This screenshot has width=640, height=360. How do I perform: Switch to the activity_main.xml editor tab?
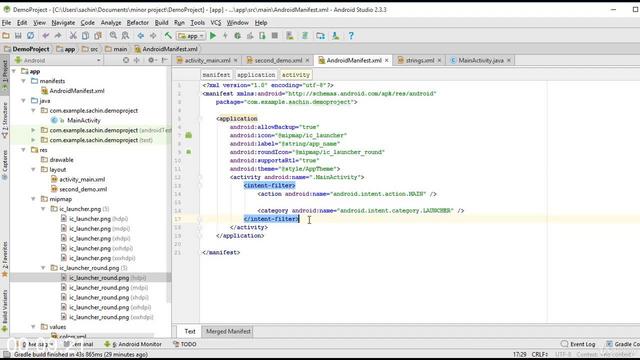[207, 60]
